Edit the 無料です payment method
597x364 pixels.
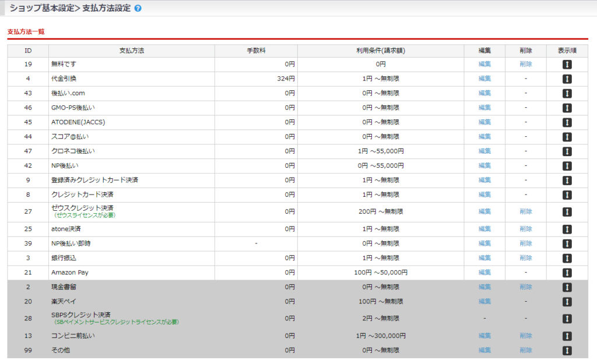484,64
